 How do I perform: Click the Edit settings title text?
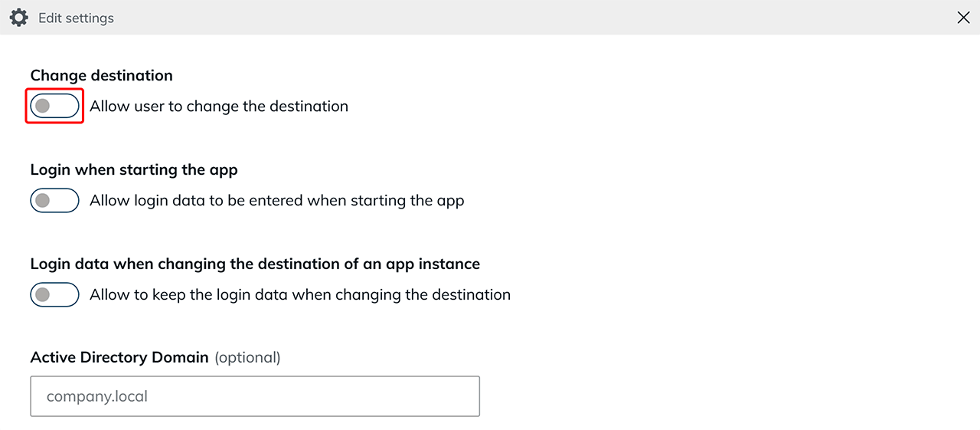76,18
